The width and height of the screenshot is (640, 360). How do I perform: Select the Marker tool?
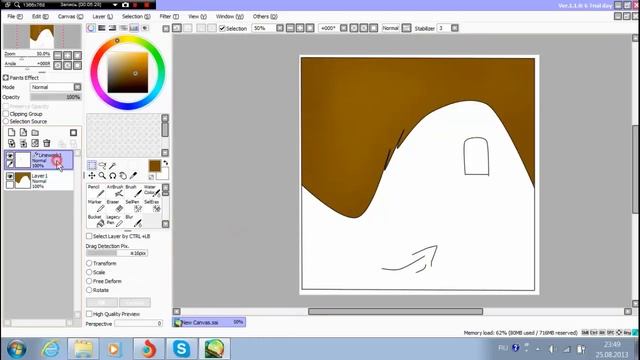point(95,206)
